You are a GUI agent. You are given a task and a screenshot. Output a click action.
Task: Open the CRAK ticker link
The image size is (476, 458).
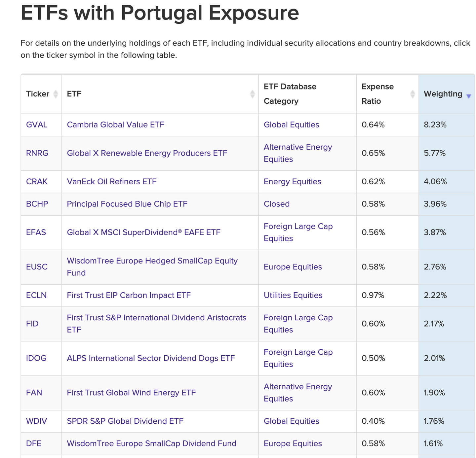(x=37, y=182)
